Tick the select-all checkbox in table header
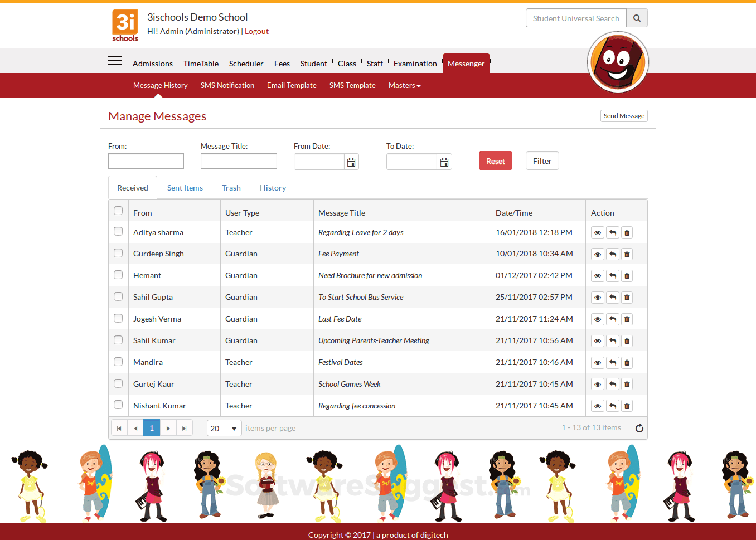This screenshot has height=540, width=756. point(118,211)
